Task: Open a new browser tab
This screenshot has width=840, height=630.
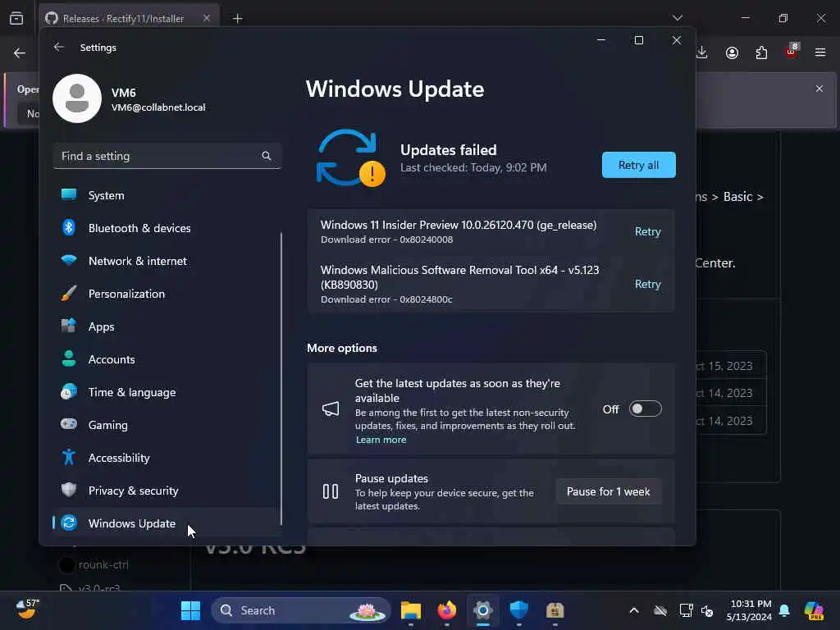Action: tap(238, 19)
